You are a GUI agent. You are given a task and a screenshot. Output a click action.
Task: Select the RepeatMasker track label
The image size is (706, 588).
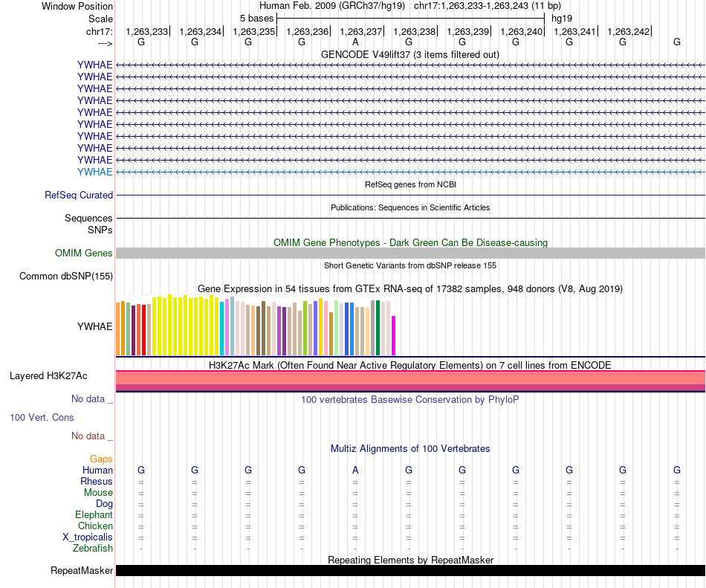[82, 570]
